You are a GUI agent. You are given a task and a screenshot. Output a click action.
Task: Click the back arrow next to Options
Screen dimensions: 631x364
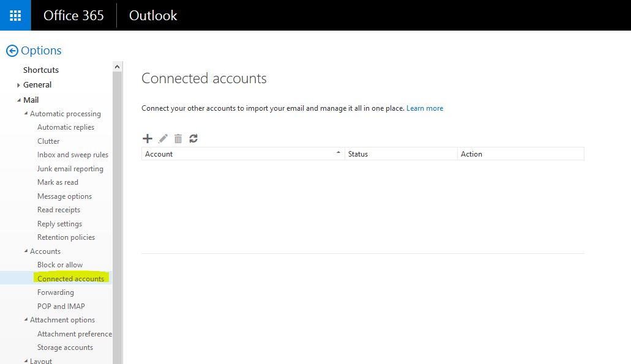(x=12, y=51)
